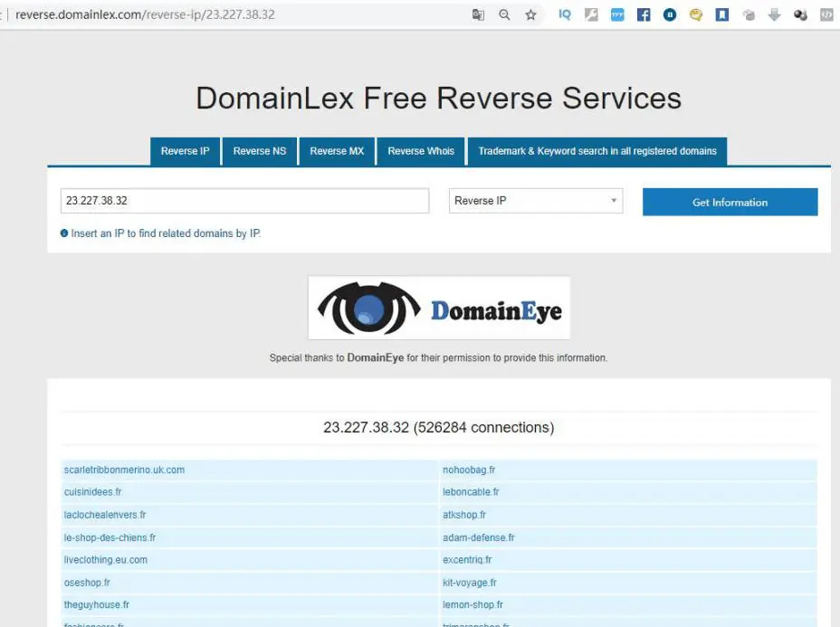Follow the adam-defense.fr domain link
Screen dimensions: 840x627
coord(478,537)
